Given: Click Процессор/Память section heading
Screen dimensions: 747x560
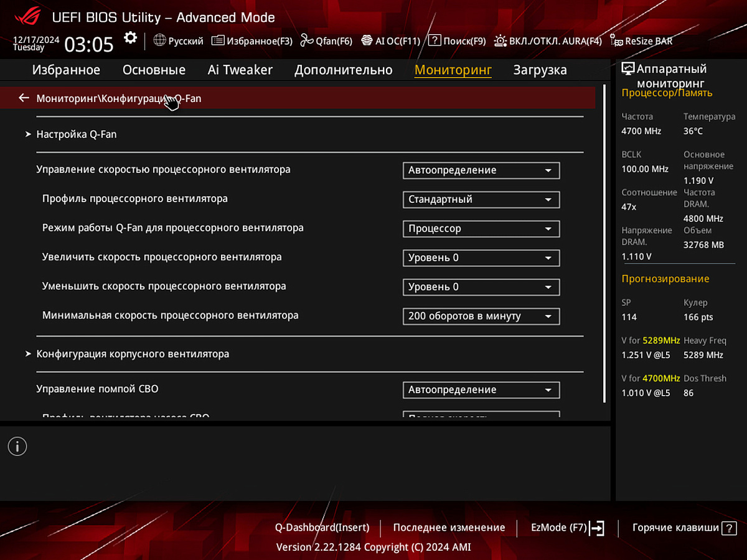Looking at the screenshot, I should (x=667, y=93).
